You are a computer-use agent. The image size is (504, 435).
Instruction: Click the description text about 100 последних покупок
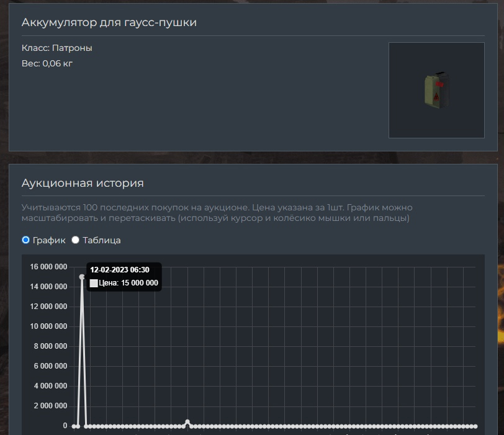pos(217,213)
